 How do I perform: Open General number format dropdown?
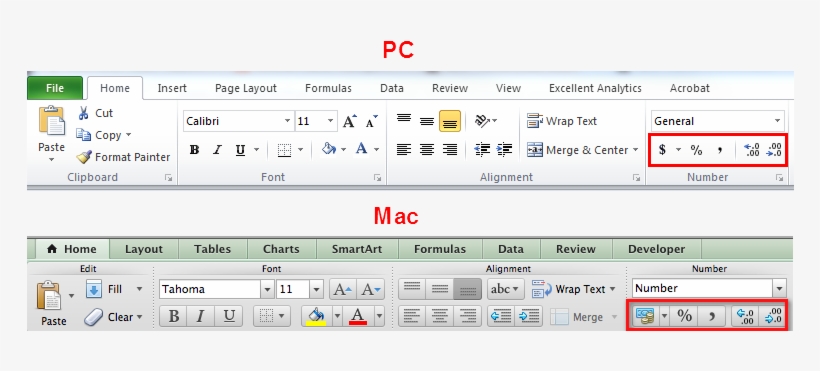point(777,121)
